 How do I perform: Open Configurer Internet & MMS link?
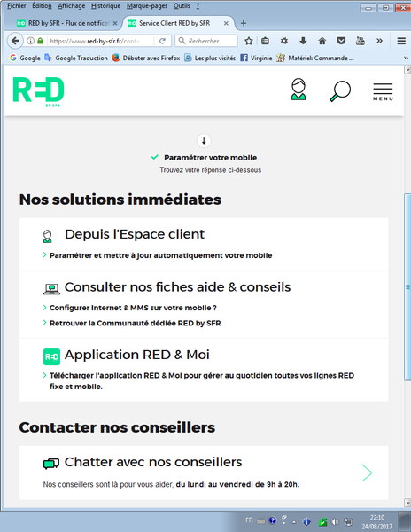133,308
